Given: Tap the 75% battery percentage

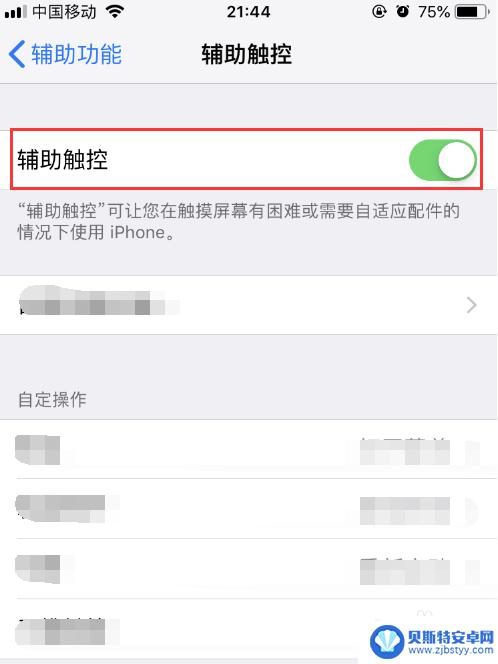Looking at the screenshot, I should 434,12.
